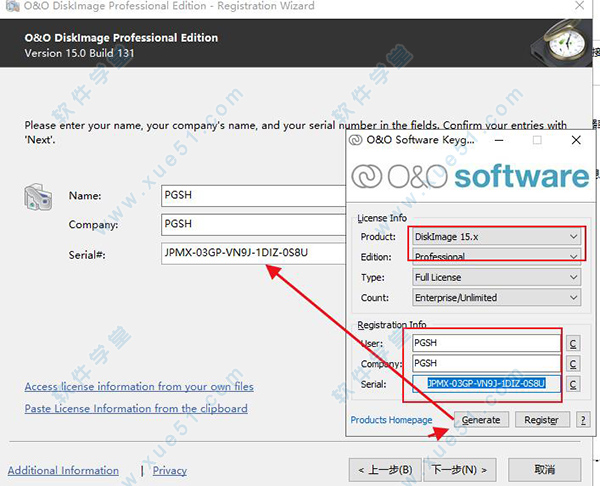Click the License Info group label
The width and height of the screenshot is (600, 486).
tap(382, 218)
